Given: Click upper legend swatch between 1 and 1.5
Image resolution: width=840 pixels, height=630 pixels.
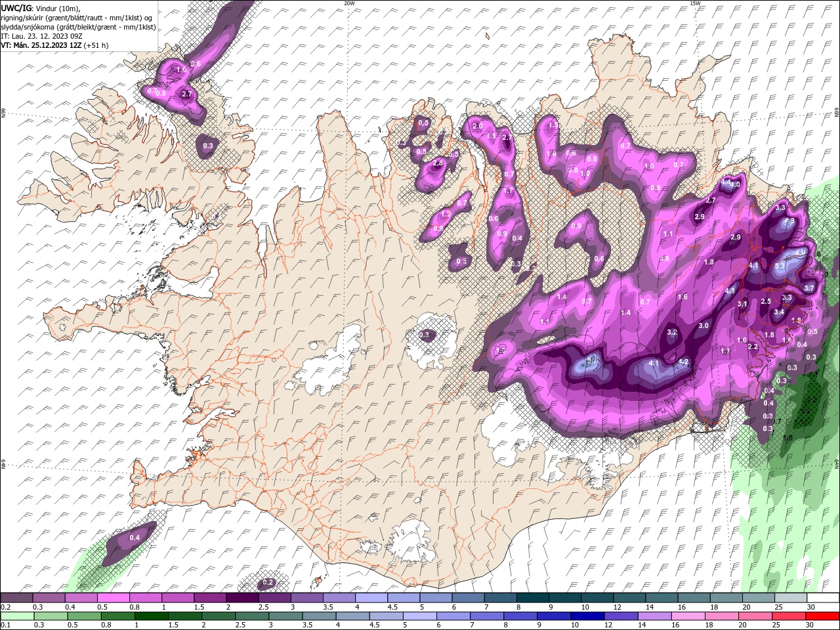Looking at the screenshot, I should point(177,598).
